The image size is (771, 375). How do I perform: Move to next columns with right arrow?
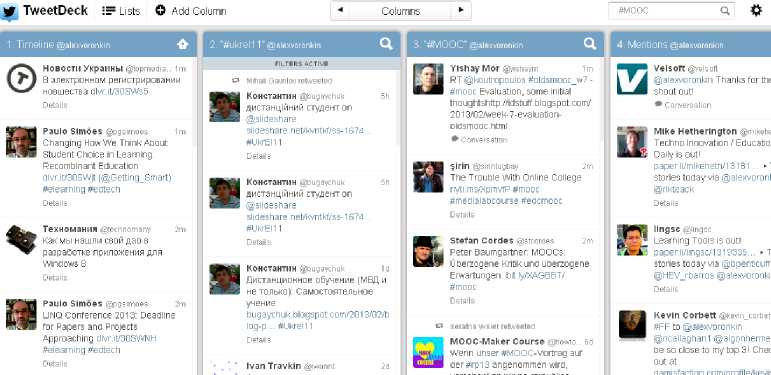point(461,10)
